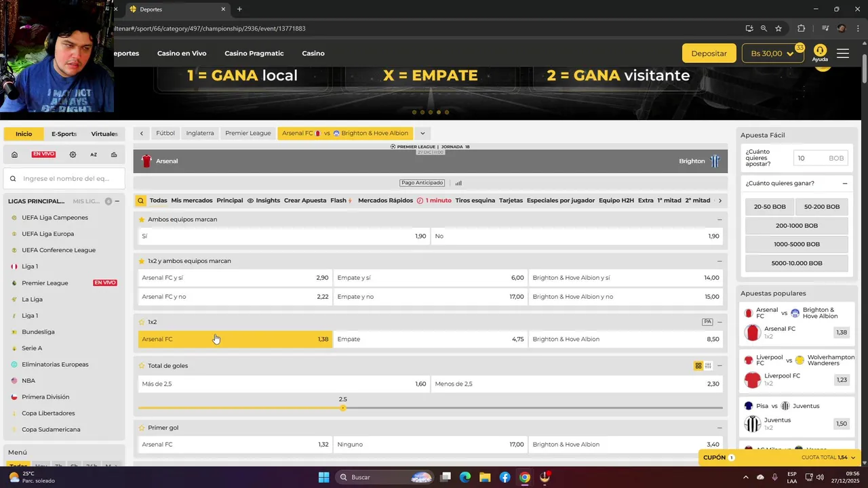Open the Tiros esquina market tab
Image resolution: width=868 pixels, height=488 pixels.
click(475, 201)
